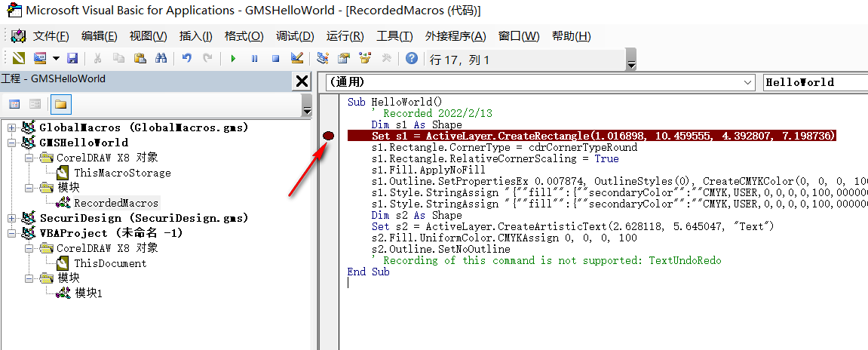This screenshot has height=350, width=868.
Task: Open the 帮助(H) menu
Action: click(x=572, y=36)
